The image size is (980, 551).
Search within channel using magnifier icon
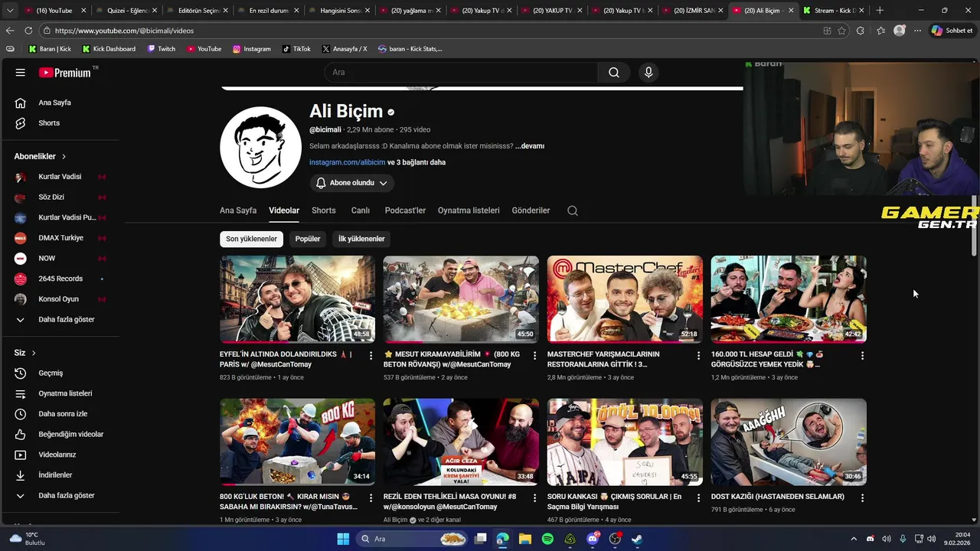pos(573,210)
